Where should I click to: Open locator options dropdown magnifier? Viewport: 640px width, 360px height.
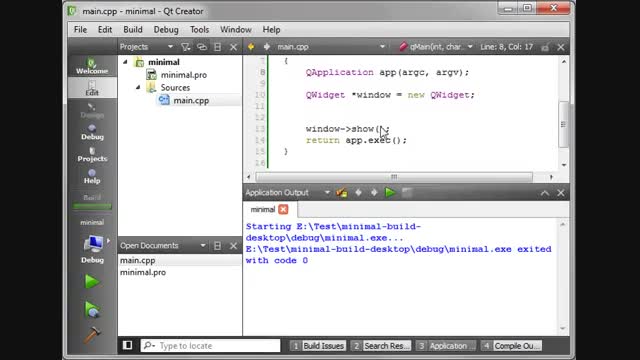tap(149, 346)
